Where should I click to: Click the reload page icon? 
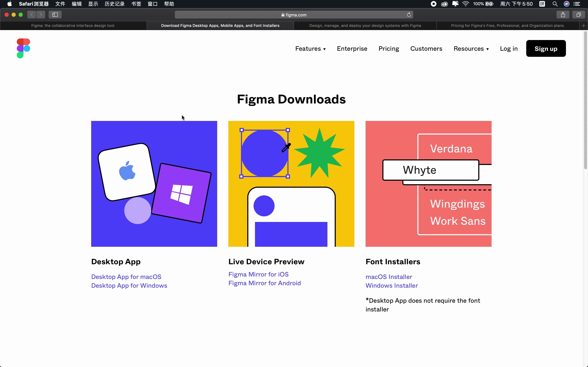409,15
